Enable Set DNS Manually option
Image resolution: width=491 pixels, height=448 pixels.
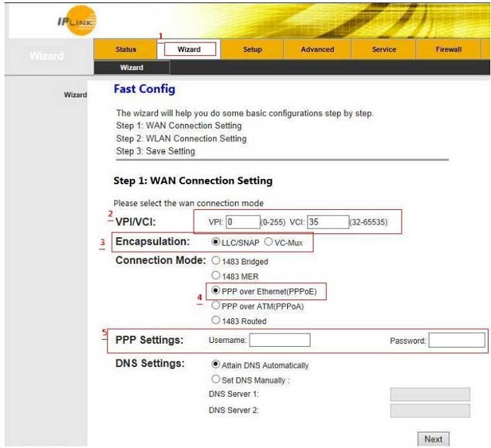click(x=217, y=379)
